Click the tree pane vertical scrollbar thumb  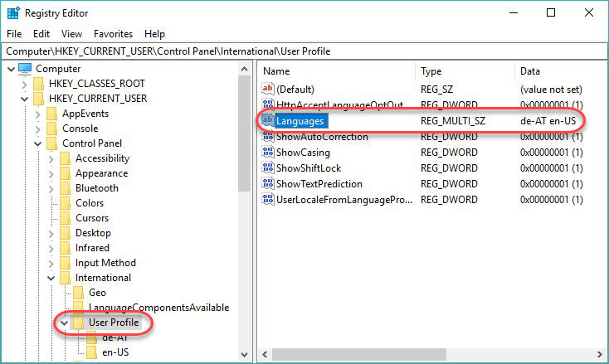[x=244, y=133]
